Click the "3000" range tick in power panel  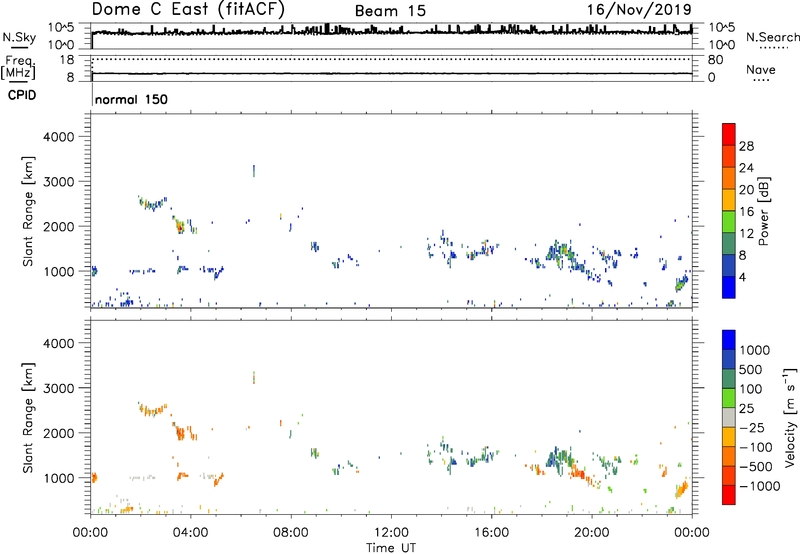pyautogui.click(x=58, y=182)
